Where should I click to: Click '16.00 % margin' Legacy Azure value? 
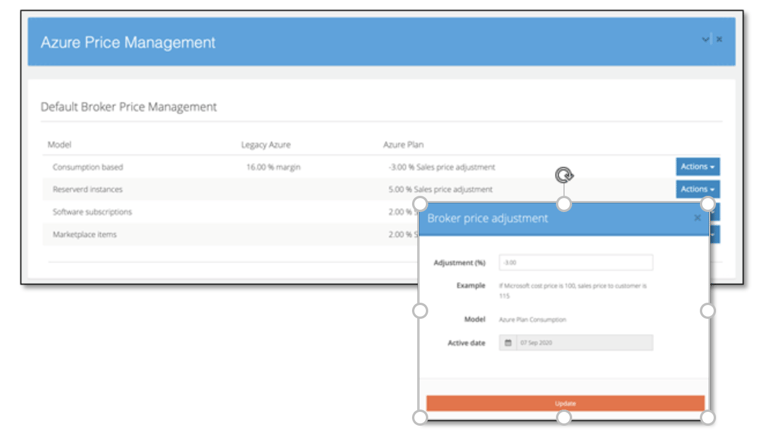coord(273,167)
